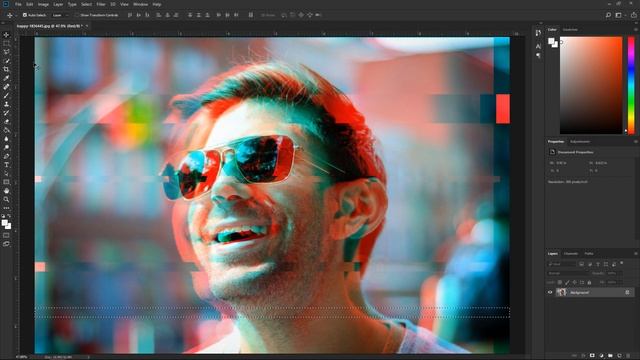Screen dimensions: 640x360
Task: Open the Filter menu
Action: click(101, 4)
